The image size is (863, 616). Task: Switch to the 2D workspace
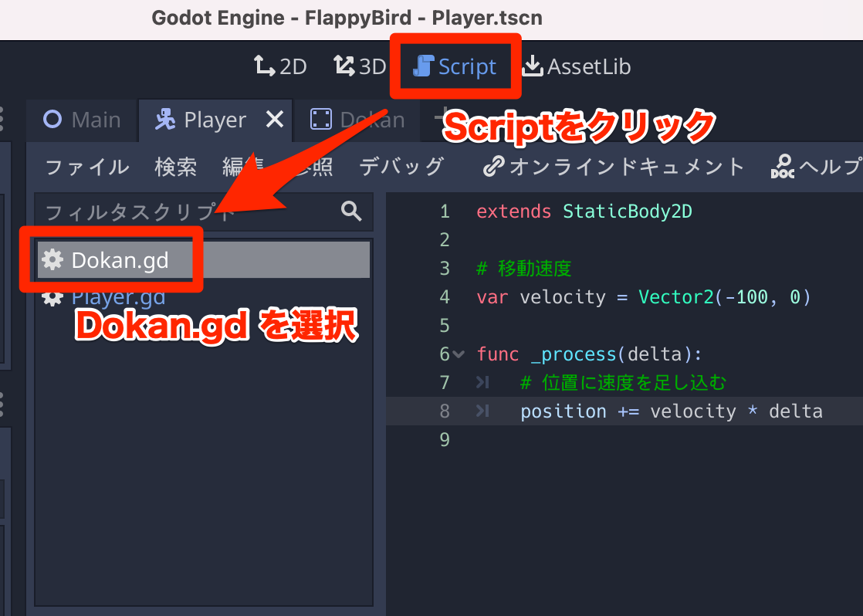[x=280, y=66]
